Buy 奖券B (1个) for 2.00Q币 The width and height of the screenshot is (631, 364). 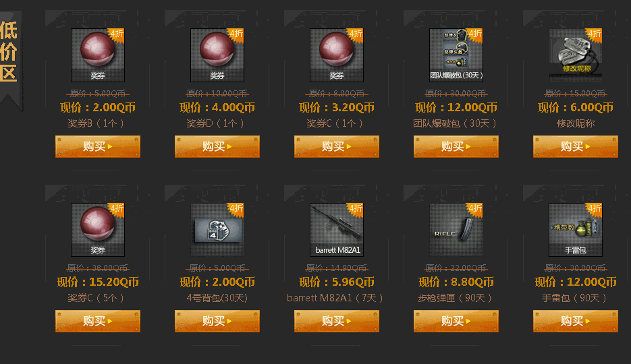(98, 146)
